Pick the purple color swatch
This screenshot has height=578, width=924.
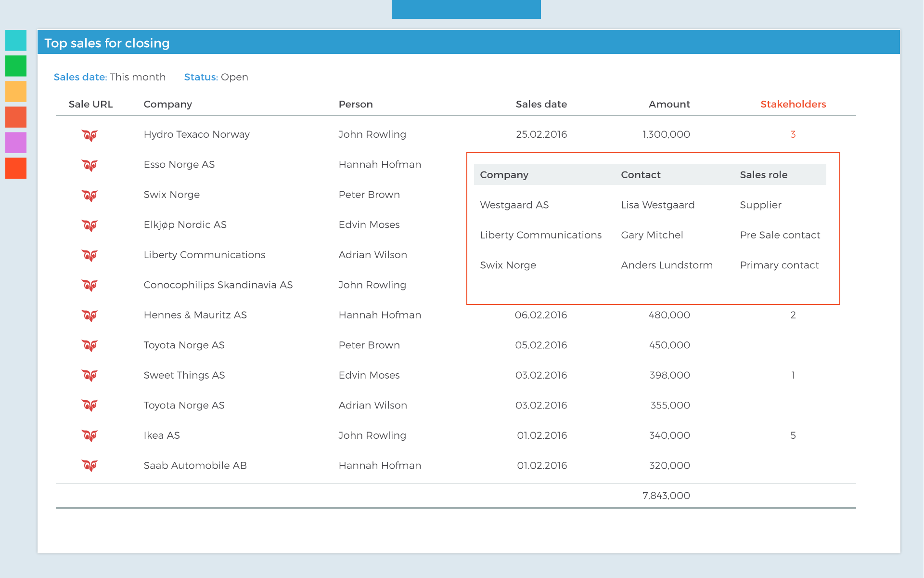point(16,143)
